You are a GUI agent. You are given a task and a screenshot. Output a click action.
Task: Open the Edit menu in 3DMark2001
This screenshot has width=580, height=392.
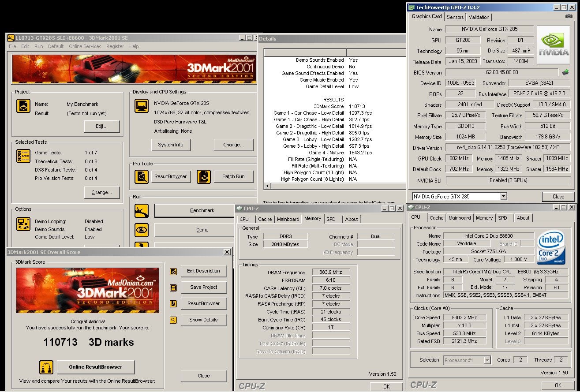[25, 46]
